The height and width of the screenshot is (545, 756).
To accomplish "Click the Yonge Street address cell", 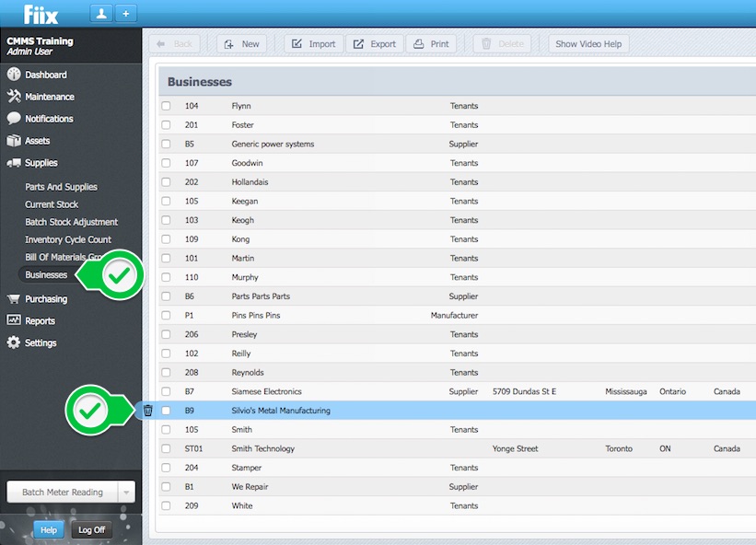I will pyautogui.click(x=515, y=448).
